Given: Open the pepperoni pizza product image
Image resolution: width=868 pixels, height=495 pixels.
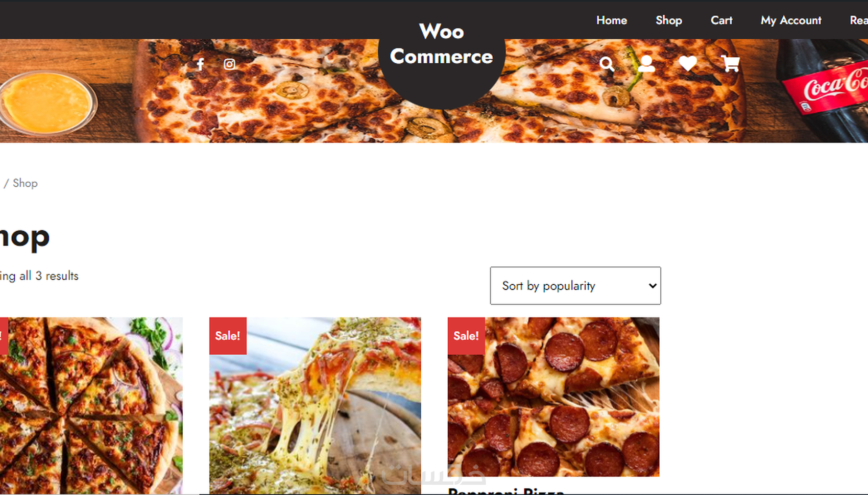Looking at the screenshot, I should [553, 397].
